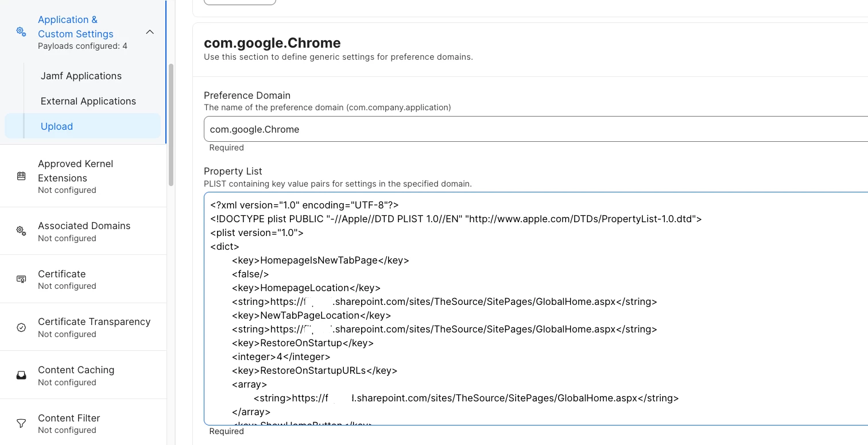Screen dimensions: 868x445
Task: Click the Certificate Transparency checkmark icon
Action: [21, 327]
